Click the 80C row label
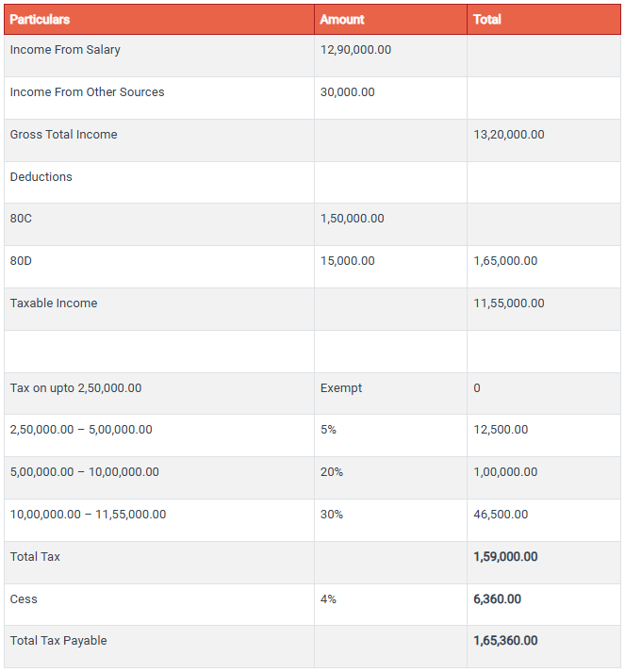This screenshot has height=672, width=625. pyautogui.click(x=22, y=219)
